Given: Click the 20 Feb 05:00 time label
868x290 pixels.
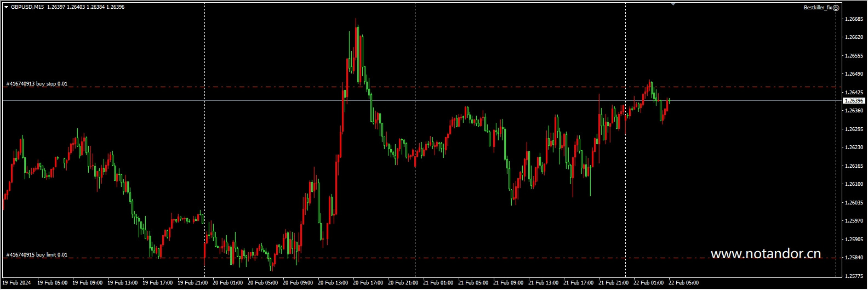Looking at the screenshot, I should pos(263,283).
